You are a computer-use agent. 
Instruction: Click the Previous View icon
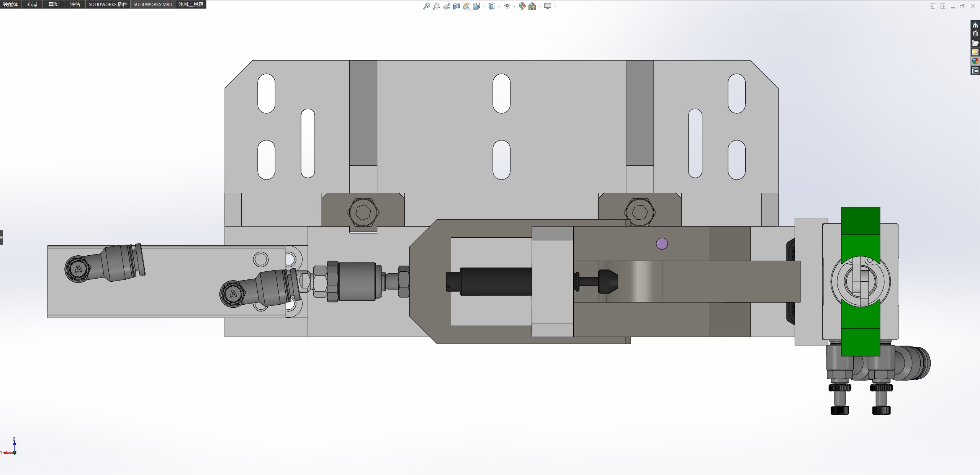(447, 6)
